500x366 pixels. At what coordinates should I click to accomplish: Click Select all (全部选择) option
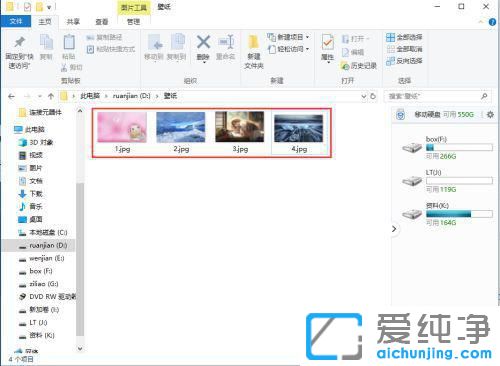click(x=404, y=37)
